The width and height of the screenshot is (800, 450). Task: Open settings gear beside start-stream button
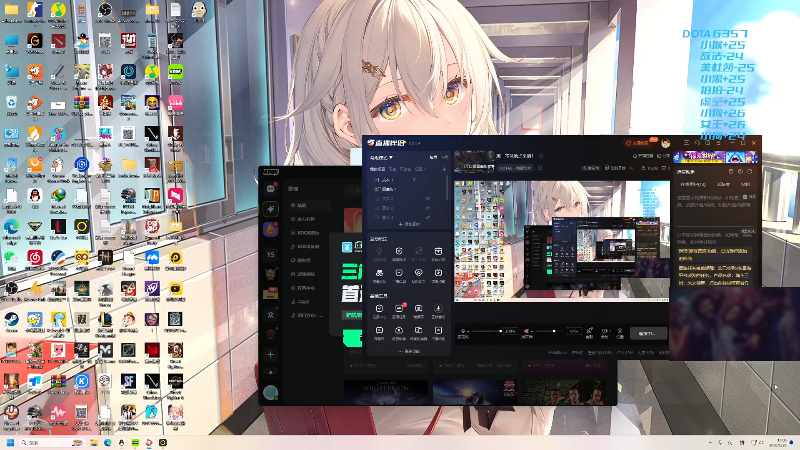pyautogui.click(x=620, y=331)
